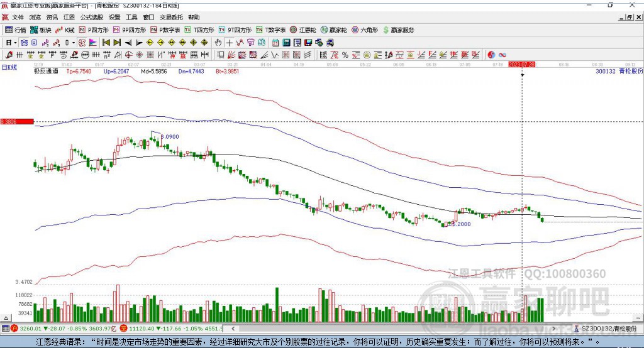Image resolution: width=644 pixels, height=348 pixels.
Task: Open the 行情 quotes view
Action: [15, 30]
